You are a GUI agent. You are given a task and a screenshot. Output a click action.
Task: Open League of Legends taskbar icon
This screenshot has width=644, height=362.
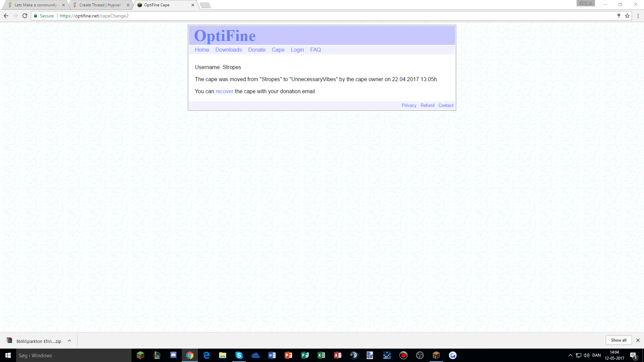157,355
